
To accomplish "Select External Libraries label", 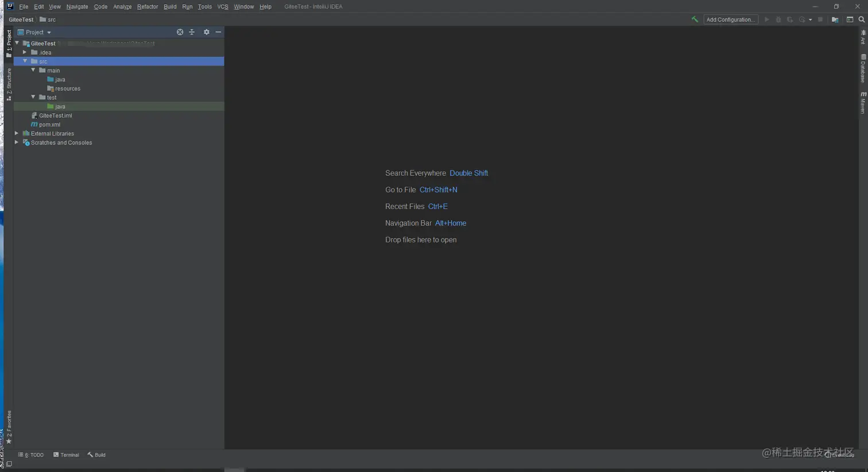I will pos(52,134).
